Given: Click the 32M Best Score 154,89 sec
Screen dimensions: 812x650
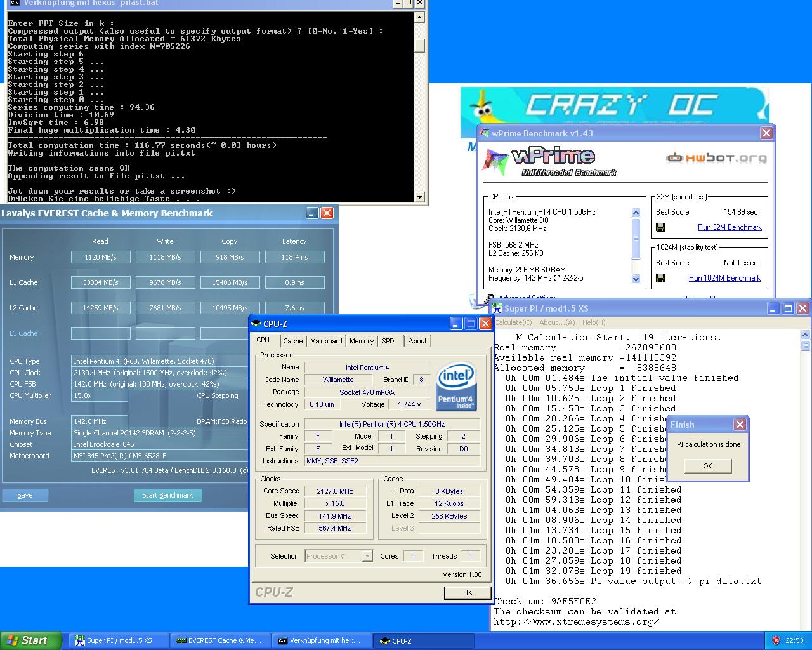Looking at the screenshot, I should pyautogui.click(x=740, y=212).
